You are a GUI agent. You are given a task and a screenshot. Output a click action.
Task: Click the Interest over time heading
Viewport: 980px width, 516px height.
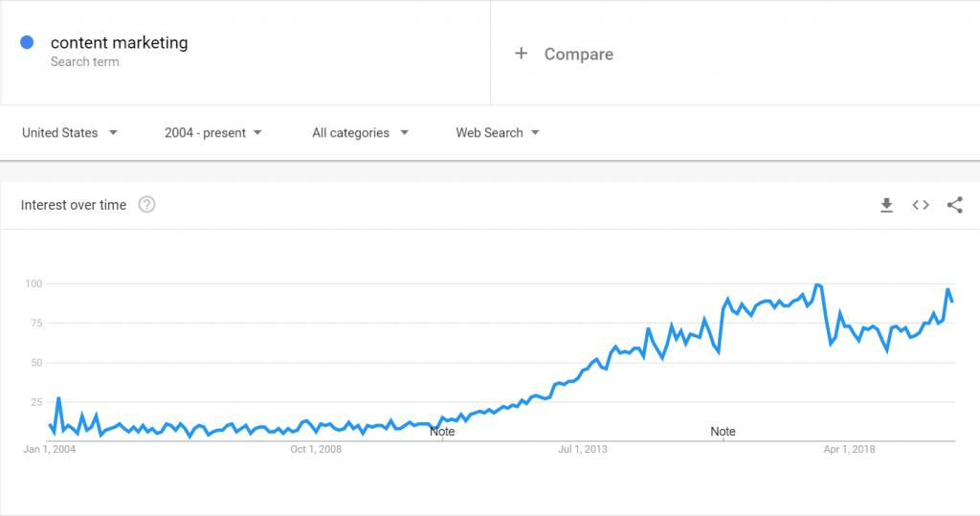coord(74,205)
